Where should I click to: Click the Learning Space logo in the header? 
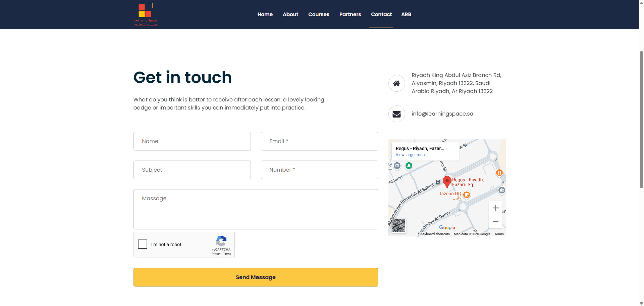146,14
